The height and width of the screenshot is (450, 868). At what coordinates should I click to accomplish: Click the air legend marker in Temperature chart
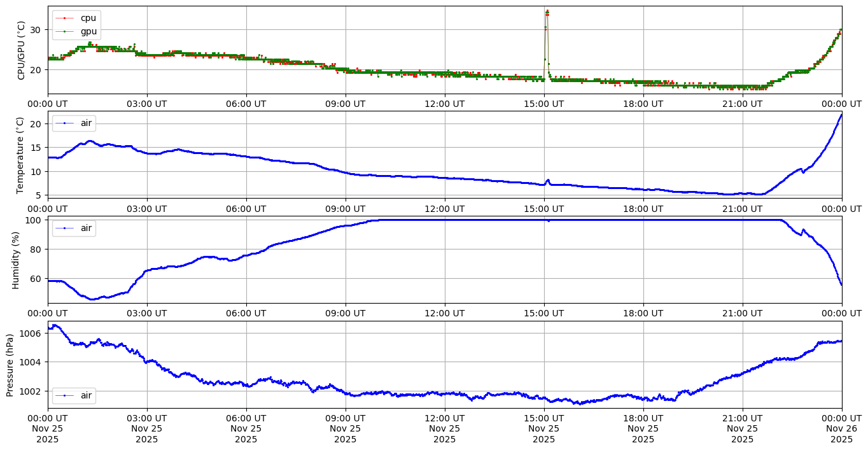[64, 123]
